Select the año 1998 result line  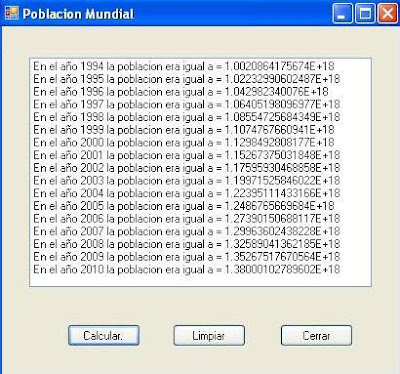[x=187, y=117]
